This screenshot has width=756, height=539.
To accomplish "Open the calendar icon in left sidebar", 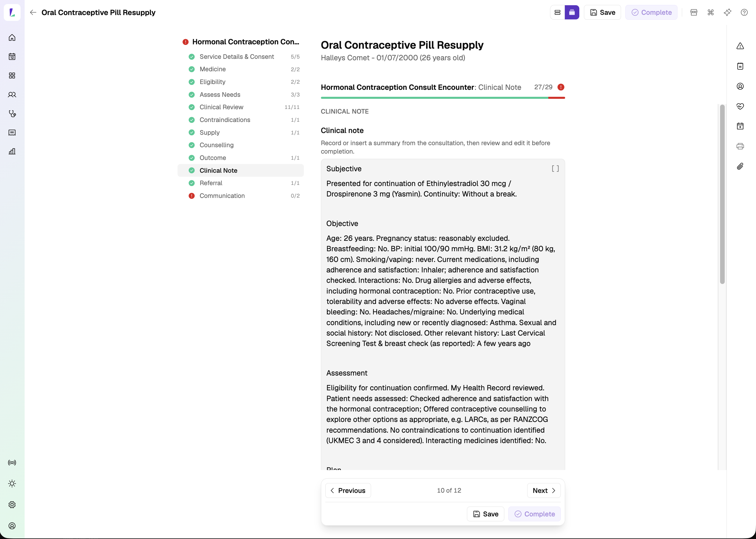I will pyautogui.click(x=12, y=57).
